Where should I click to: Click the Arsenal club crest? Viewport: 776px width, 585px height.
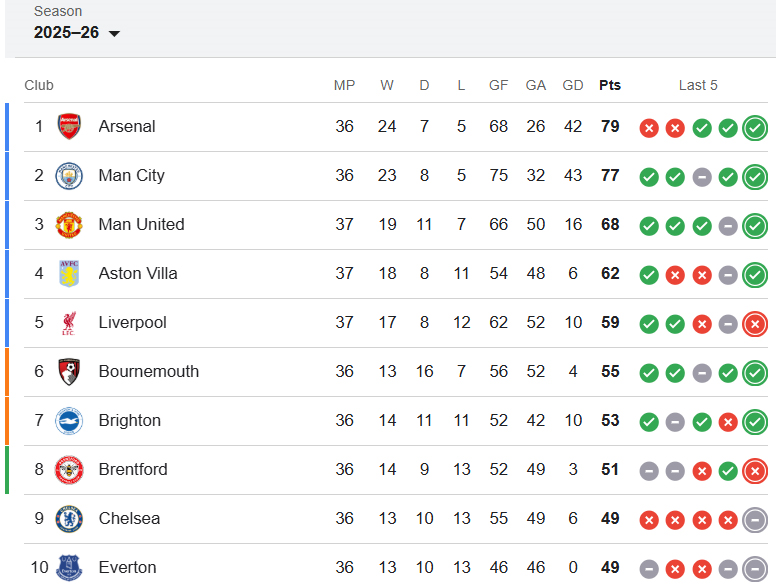coord(69,127)
